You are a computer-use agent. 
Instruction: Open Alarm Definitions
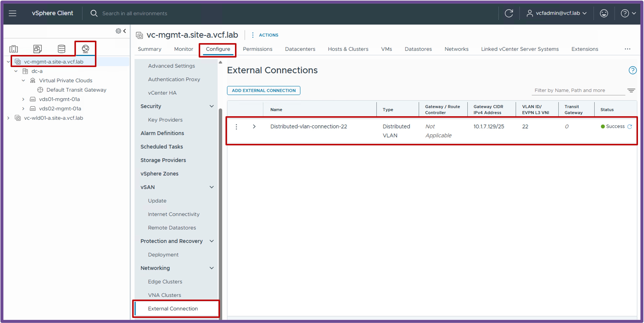(162, 133)
